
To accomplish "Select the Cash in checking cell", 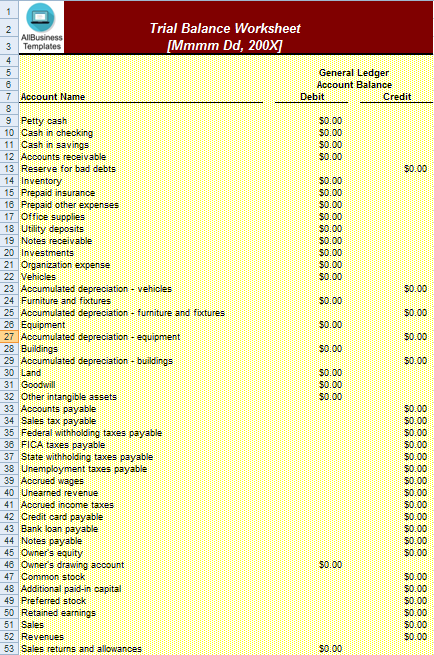I will (x=57, y=133).
